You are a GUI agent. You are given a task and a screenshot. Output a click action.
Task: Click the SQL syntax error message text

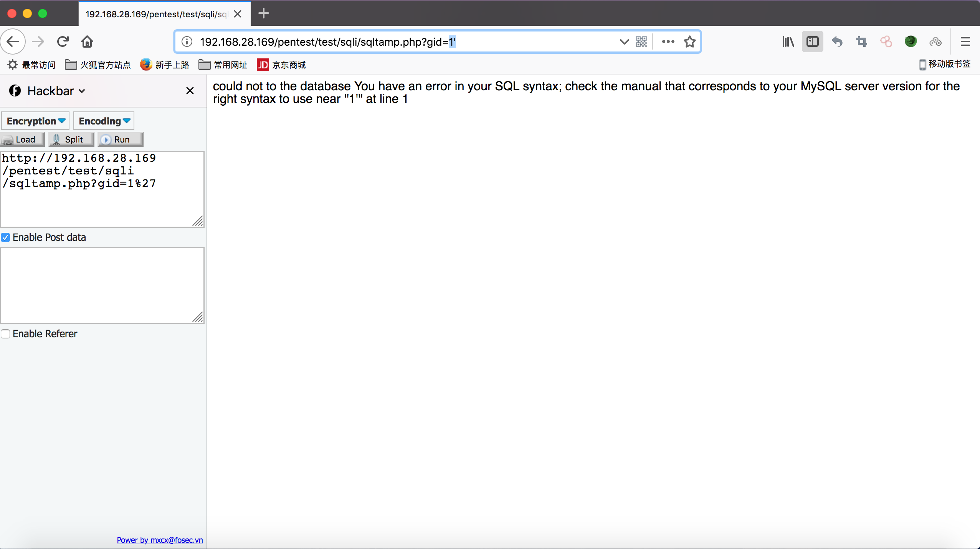(x=586, y=93)
